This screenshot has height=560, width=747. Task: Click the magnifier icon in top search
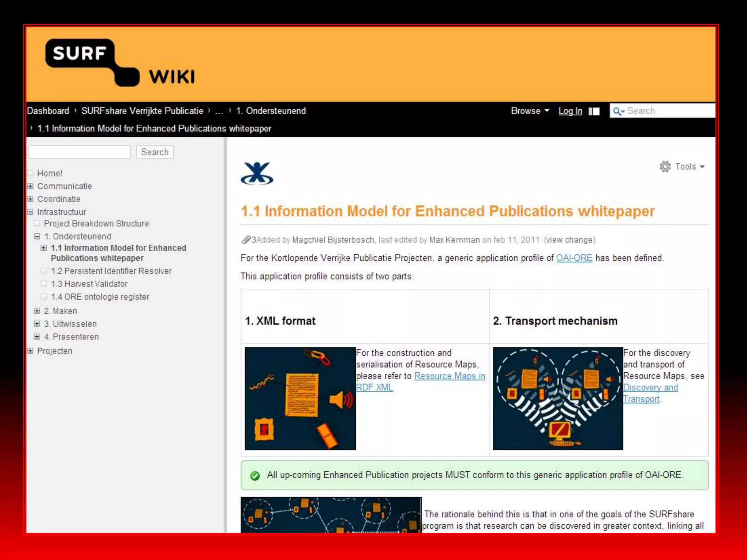coord(618,111)
